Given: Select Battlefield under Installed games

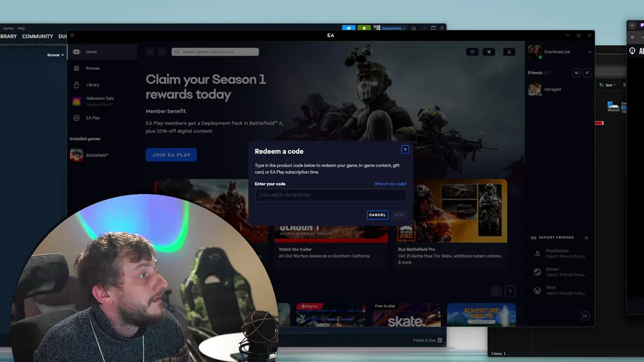Looking at the screenshot, I should [x=103, y=155].
